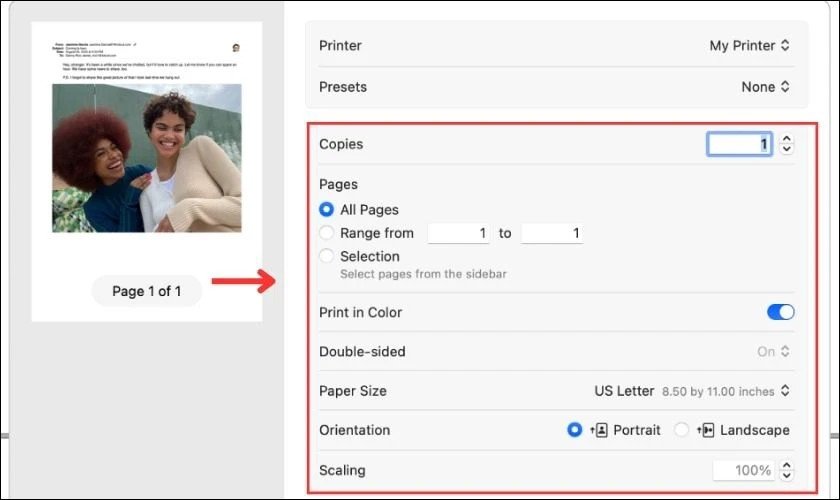Open the Paper Size US Letter dropdown
840x500 pixels.
692,391
